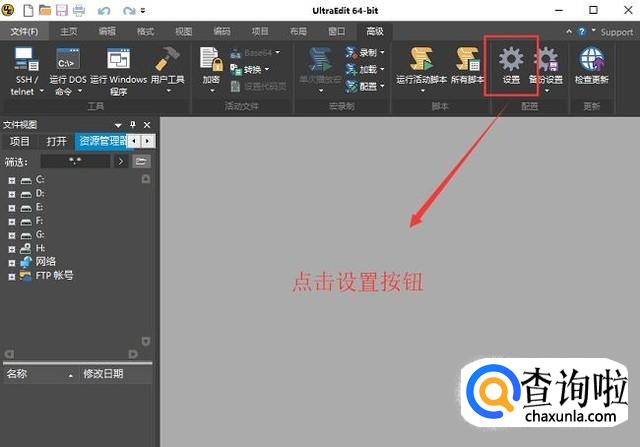Click the Print icon in quick access toolbar
The image size is (640, 447).
tap(79, 10)
